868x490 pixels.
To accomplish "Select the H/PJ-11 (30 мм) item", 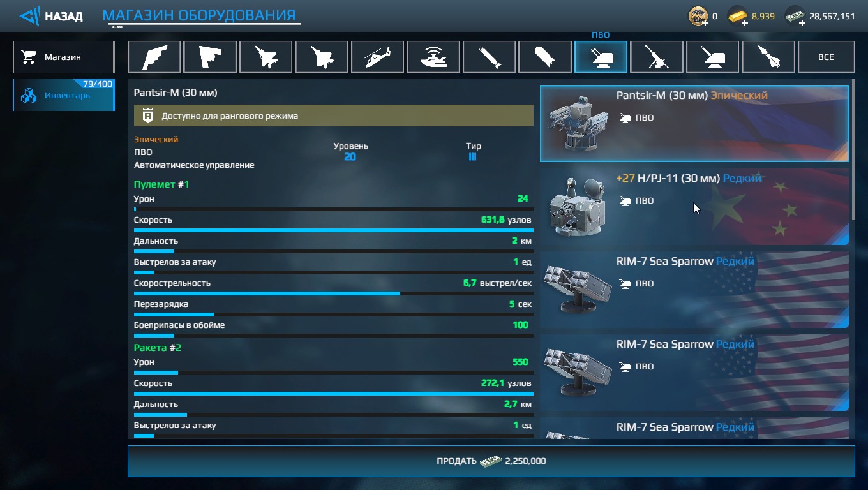I will (x=694, y=207).
